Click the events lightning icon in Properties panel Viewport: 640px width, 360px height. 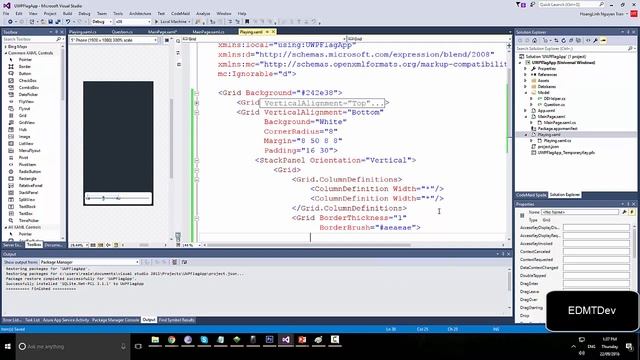click(x=632, y=212)
